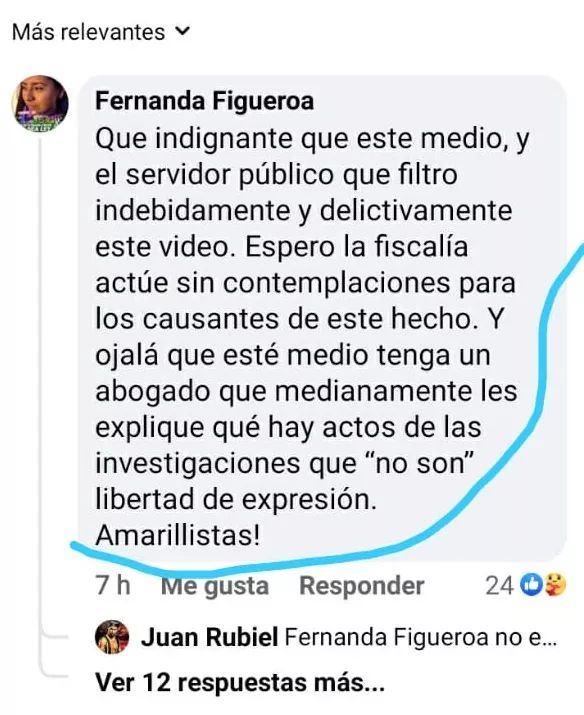
Task: Click the phrase libertad de expresión
Action: [236, 500]
